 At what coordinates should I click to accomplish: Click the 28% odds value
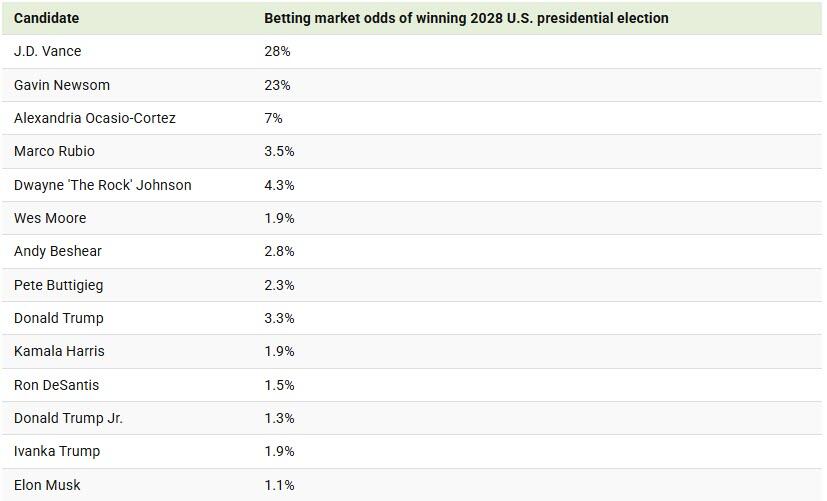point(277,51)
